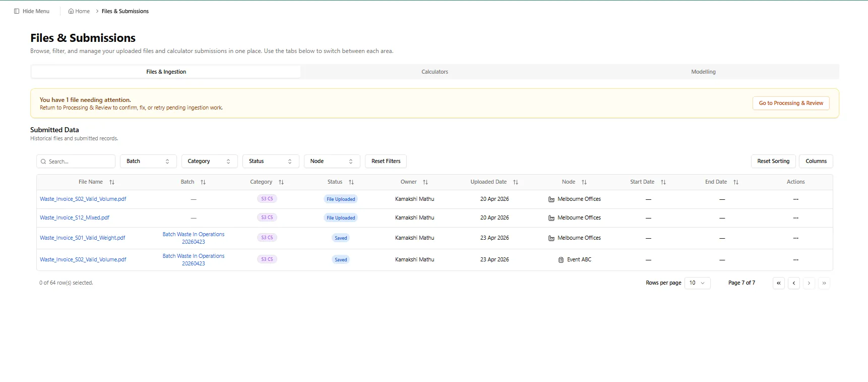The width and height of the screenshot is (868, 382).
Task: Click Actions column header
Action: (x=795, y=182)
